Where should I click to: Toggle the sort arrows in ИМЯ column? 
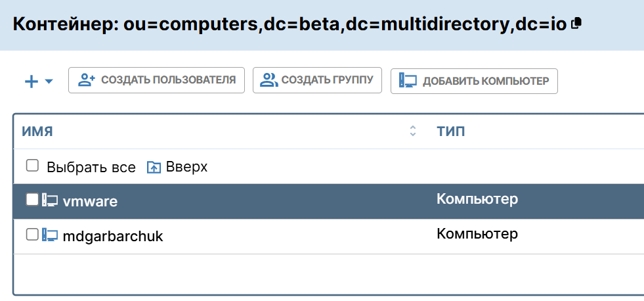tap(413, 131)
